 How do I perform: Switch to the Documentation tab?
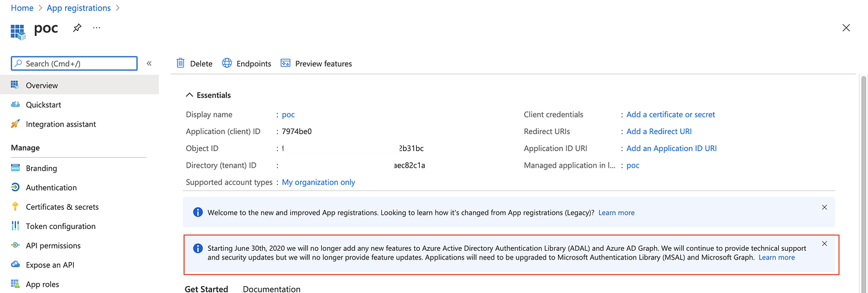[x=272, y=289]
